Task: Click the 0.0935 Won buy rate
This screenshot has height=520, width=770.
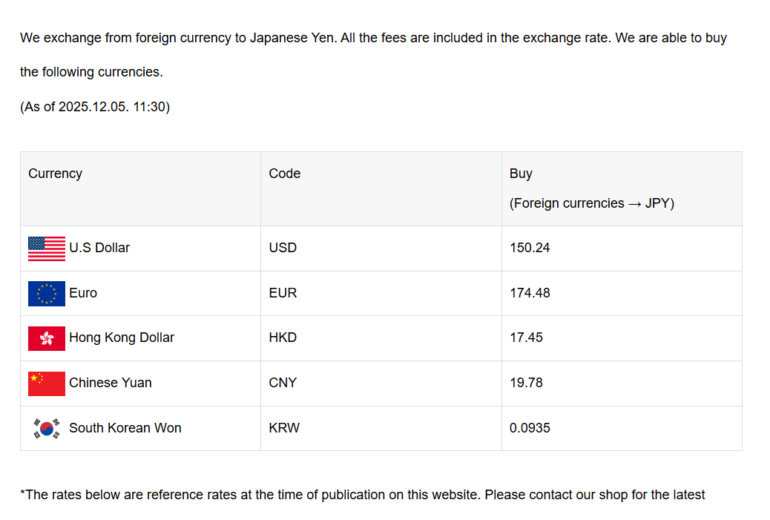Action: [530, 428]
